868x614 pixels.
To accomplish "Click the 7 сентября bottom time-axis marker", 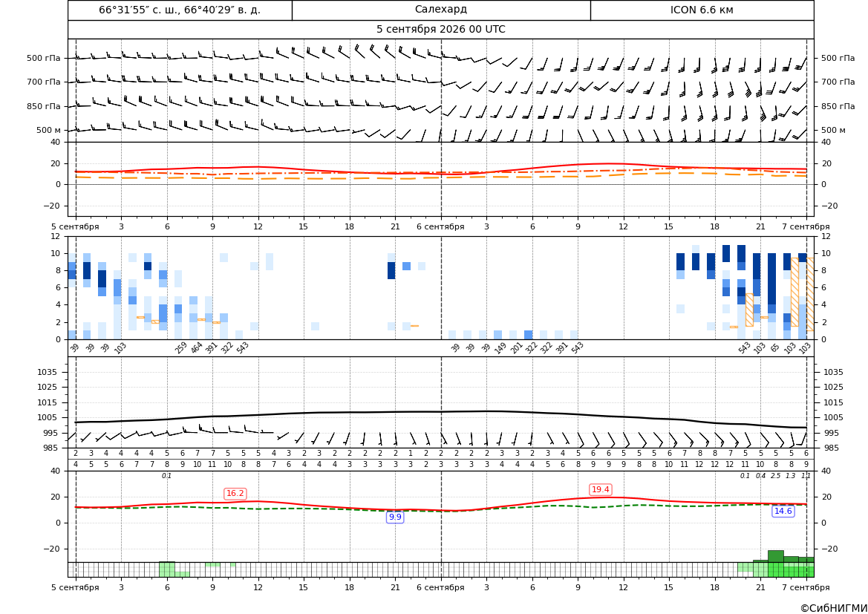I will point(806,587).
